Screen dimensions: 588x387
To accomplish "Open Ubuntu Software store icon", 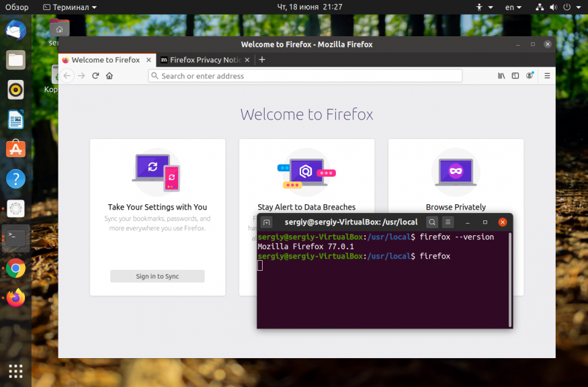I will pos(15,149).
